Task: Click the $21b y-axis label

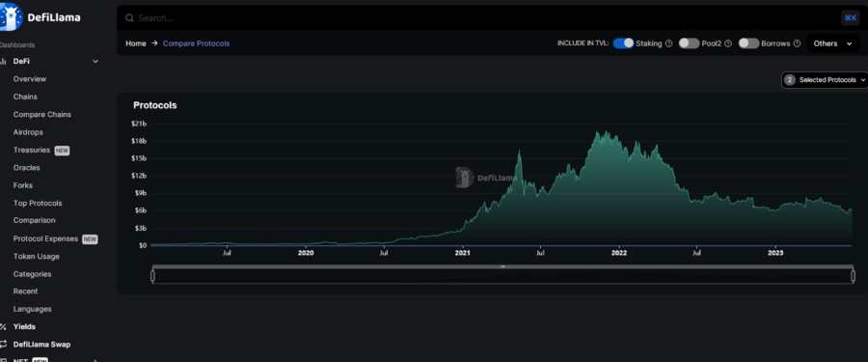Action: [x=139, y=123]
